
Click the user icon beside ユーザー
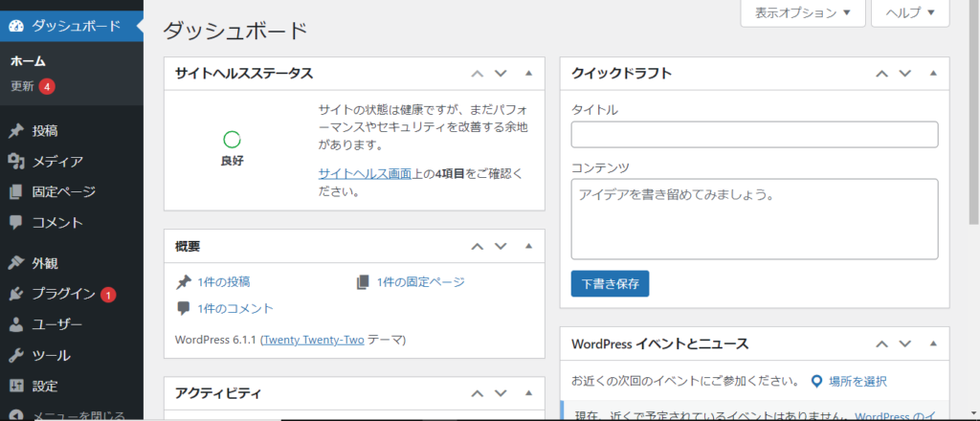pos(15,324)
